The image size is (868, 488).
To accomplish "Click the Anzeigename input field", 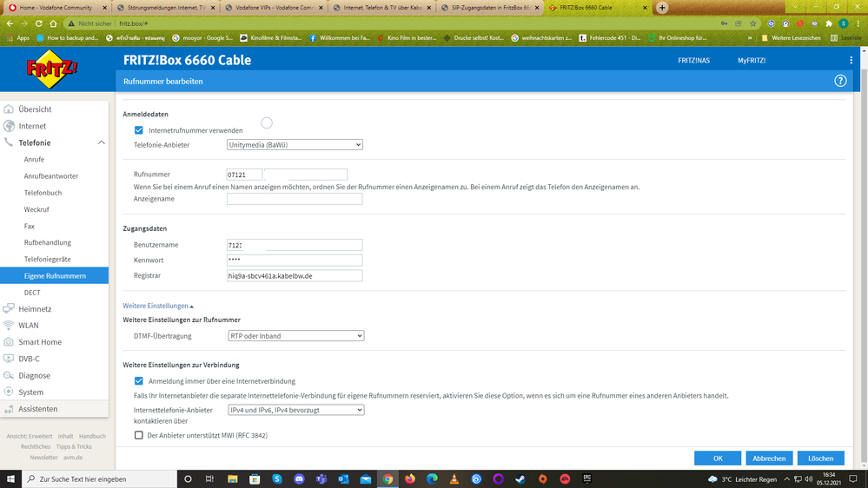I will (x=295, y=199).
